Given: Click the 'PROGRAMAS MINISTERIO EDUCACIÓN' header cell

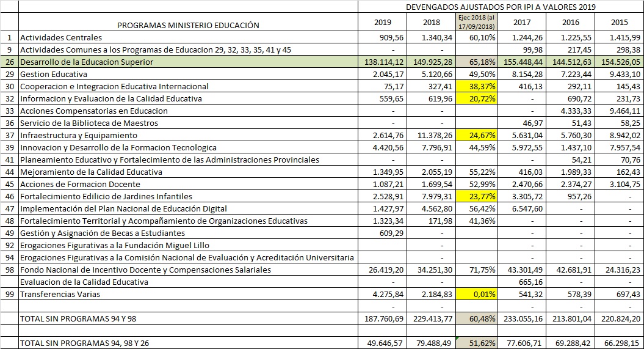Looking at the screenshot, I should [x=188, y=25].
